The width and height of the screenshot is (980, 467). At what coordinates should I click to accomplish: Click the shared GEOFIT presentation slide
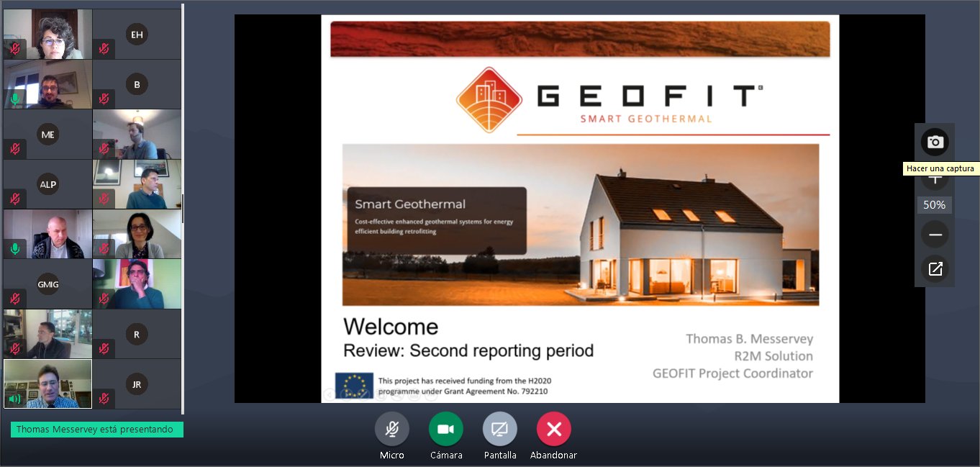pyautogui.click(x=580, y=209)
